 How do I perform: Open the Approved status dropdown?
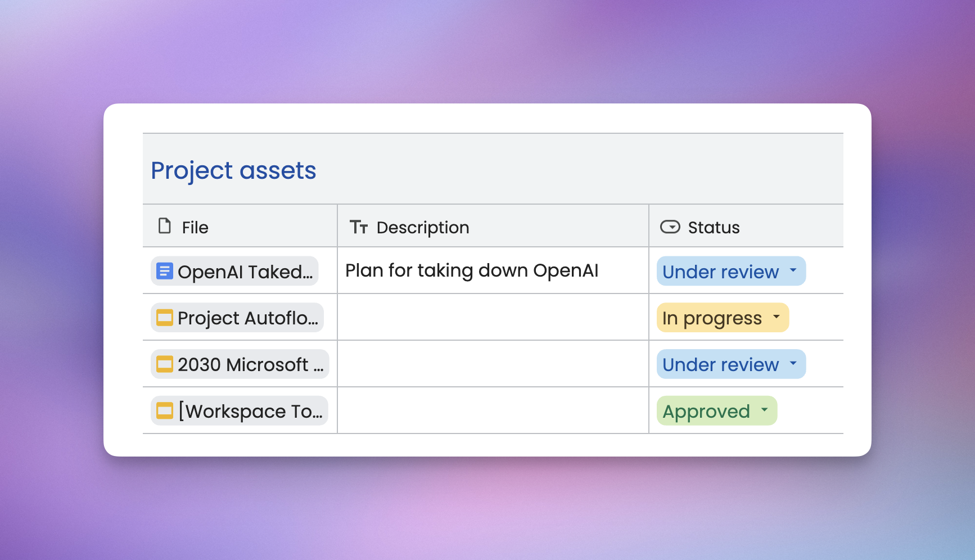(717, 411)
